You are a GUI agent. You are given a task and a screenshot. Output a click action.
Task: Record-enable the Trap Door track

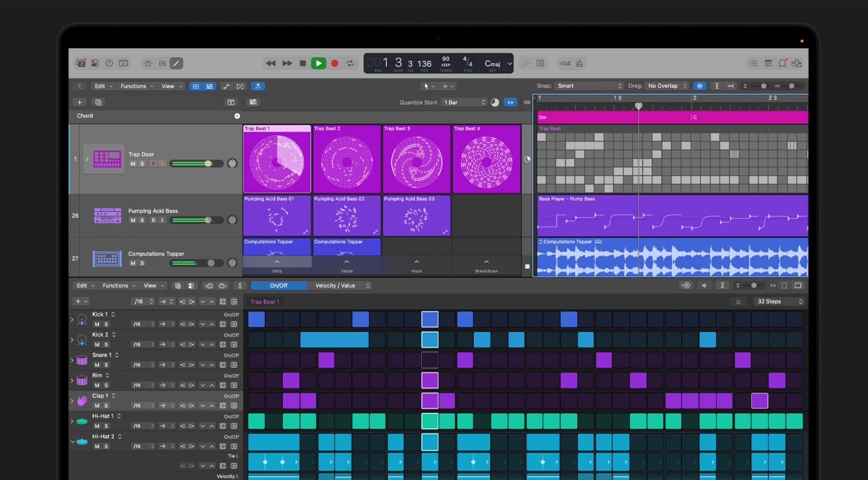pos(153,164)
